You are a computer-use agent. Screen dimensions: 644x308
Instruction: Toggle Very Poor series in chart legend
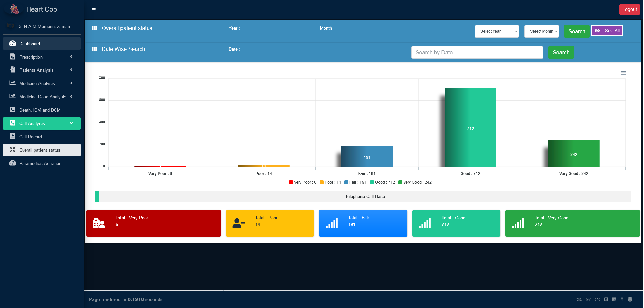coord(303,182)
